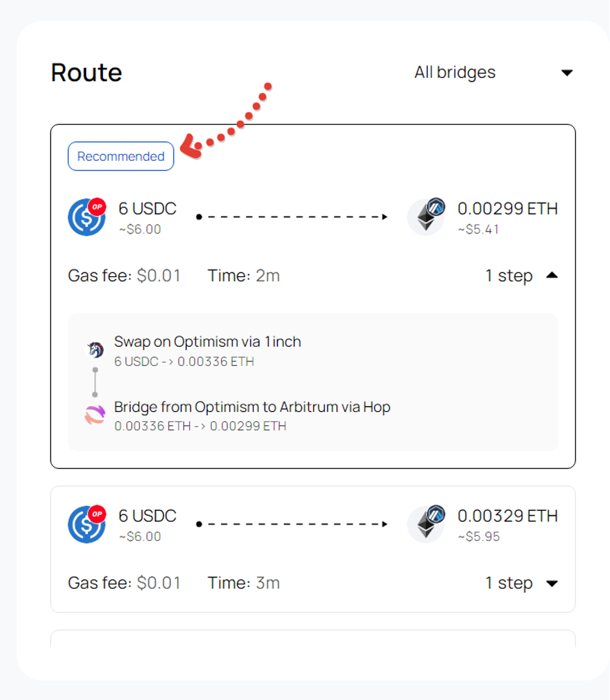Click Time 3m in the second route
Viewport: 610px width, 700px height.
(244, 583)
